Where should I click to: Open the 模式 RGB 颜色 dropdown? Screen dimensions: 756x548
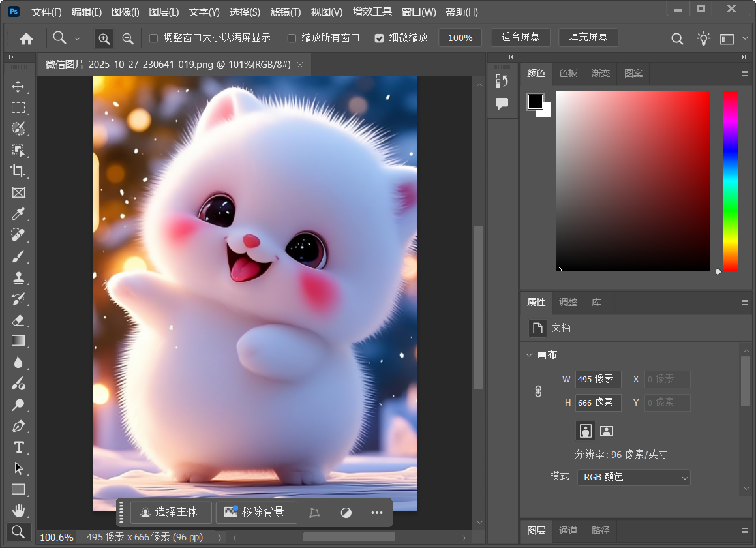pos(633,478)
